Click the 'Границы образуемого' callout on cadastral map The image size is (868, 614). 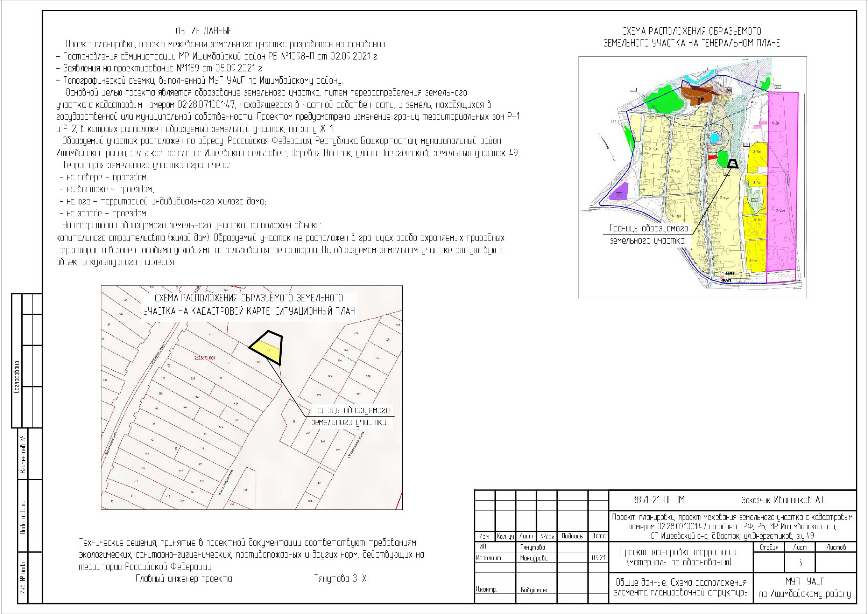coord(350,411)
